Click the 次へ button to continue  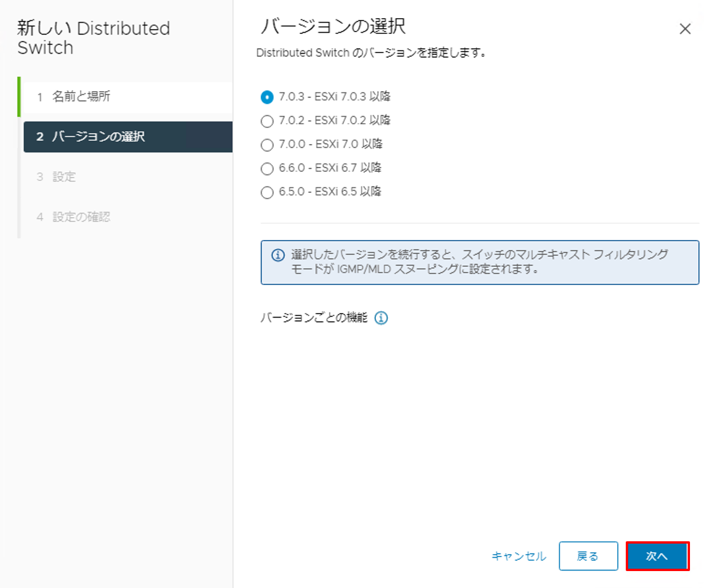(657, 556)
